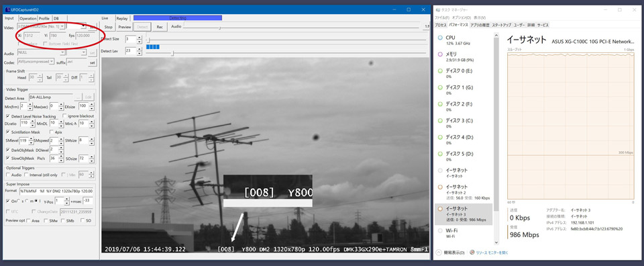
Task: Enable ignore blackout checkbox
Action: [64, 116]
